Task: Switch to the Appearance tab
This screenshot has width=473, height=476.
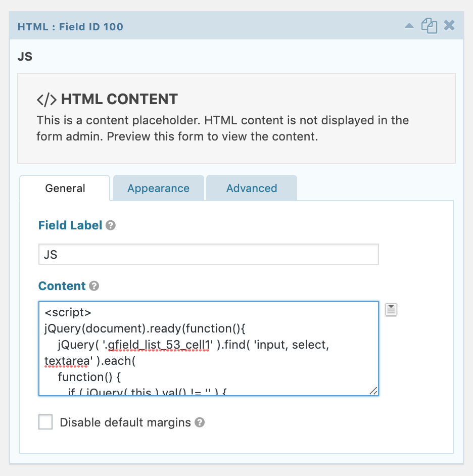Action: [x=159, y=188]
